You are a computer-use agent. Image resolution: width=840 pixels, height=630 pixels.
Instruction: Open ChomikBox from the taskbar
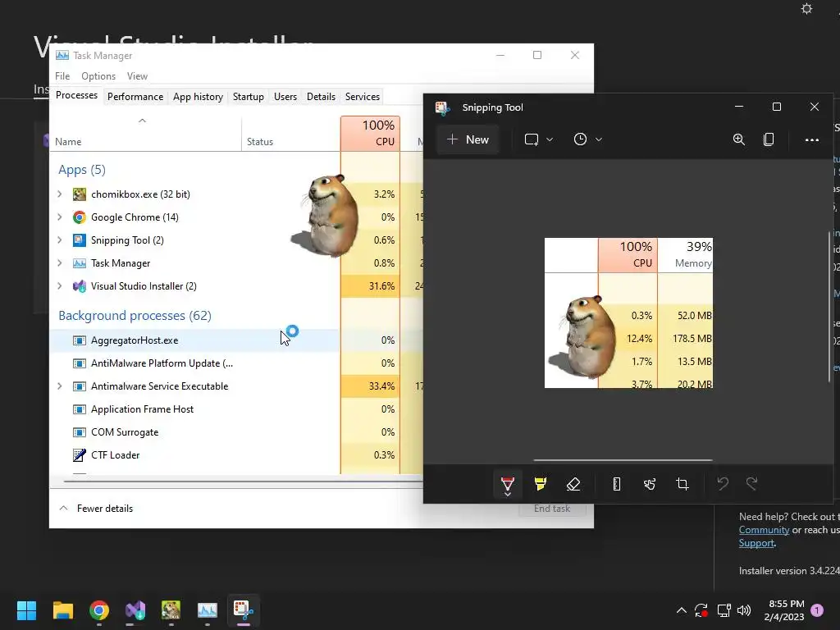pyautogui.click(x=171, y=610)
